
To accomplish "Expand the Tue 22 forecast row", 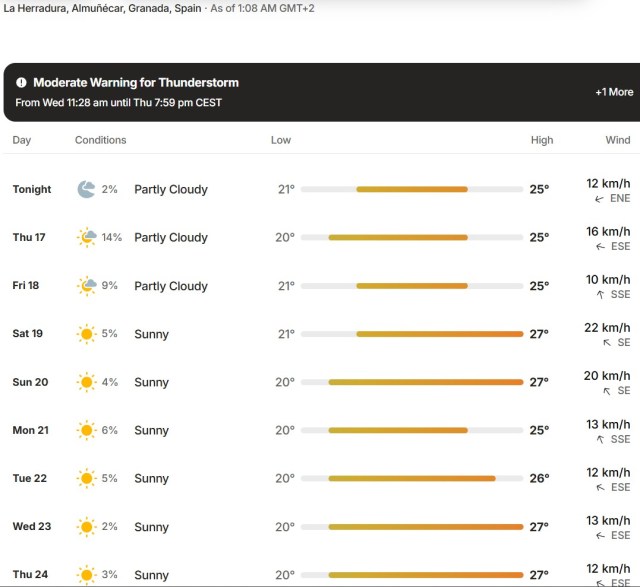I will click(322, 478).
